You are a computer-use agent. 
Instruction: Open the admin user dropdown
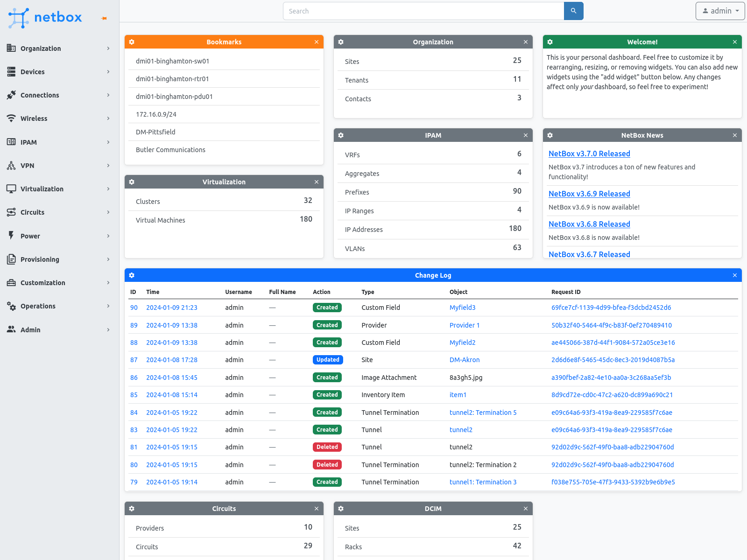click(720, 11)
